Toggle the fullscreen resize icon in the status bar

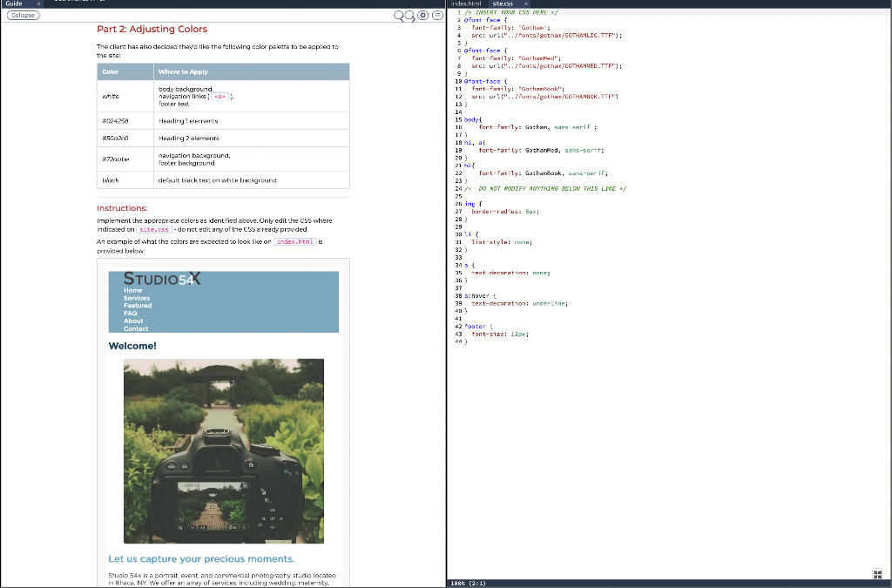878,573
